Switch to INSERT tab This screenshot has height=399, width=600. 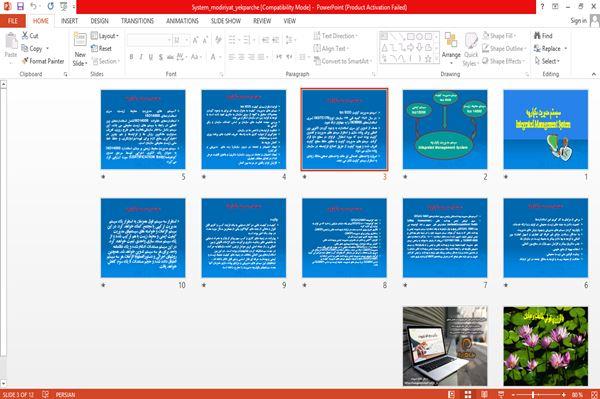pyautogui.click(x=69, y=21)
